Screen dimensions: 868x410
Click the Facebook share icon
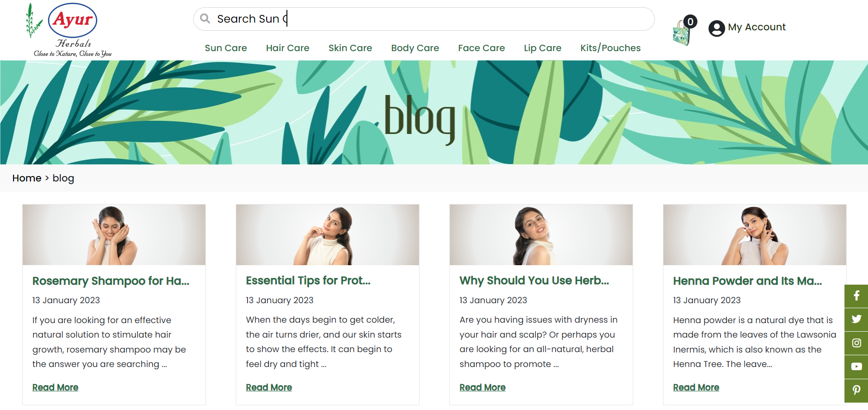[856, 296]
